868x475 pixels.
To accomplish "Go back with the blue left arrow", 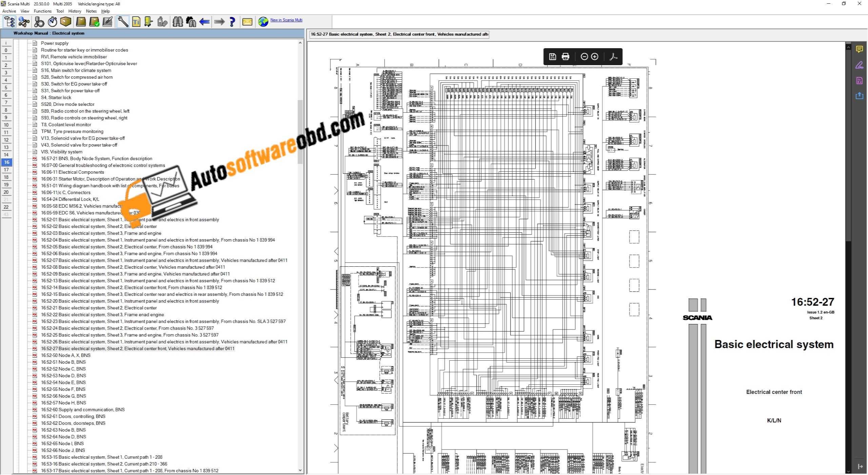I will (x=204, y=22).
